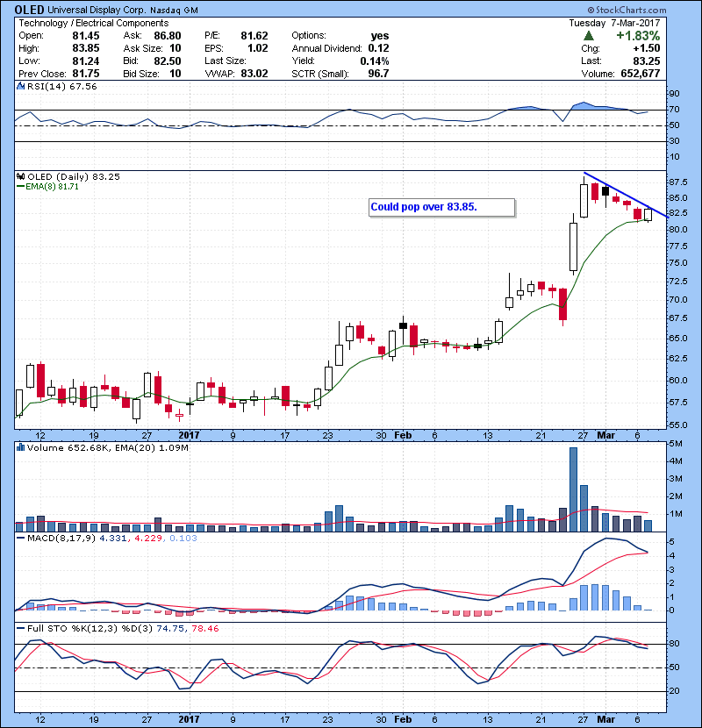Click the Nasdaq GM exchange label
702x728 pixels.
pos(175,11)
